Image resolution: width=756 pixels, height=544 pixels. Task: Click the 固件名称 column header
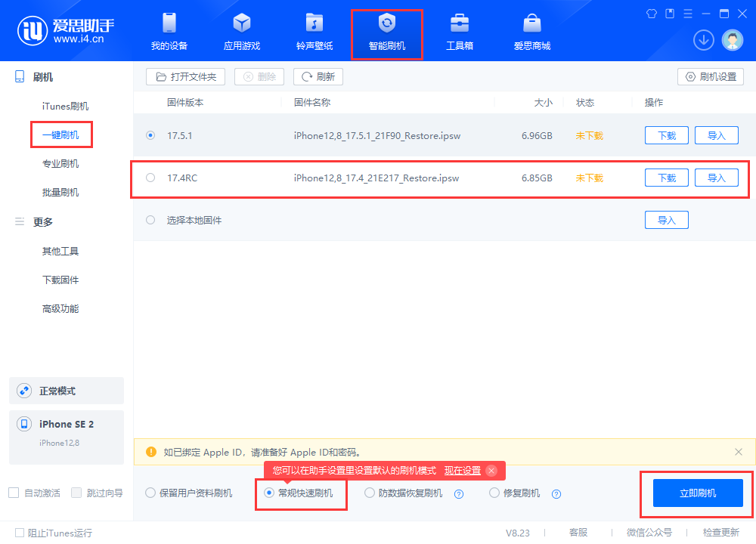pyautogui.click(x=312, y=102)
